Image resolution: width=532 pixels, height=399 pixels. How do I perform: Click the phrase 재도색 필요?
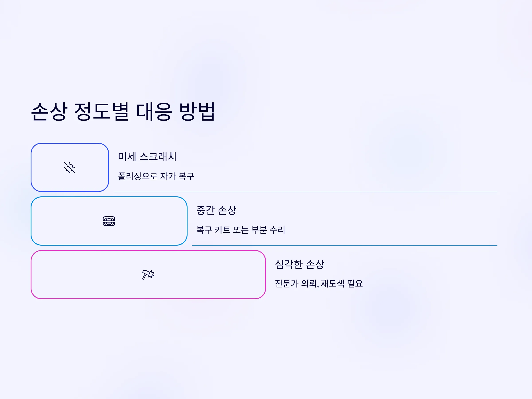point(342,283)
